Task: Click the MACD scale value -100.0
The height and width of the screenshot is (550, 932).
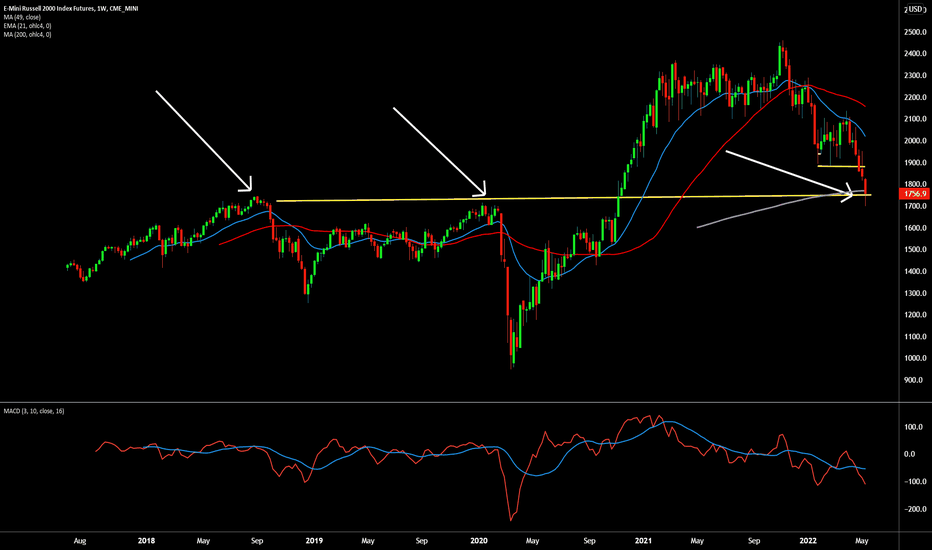Action: 914,482
